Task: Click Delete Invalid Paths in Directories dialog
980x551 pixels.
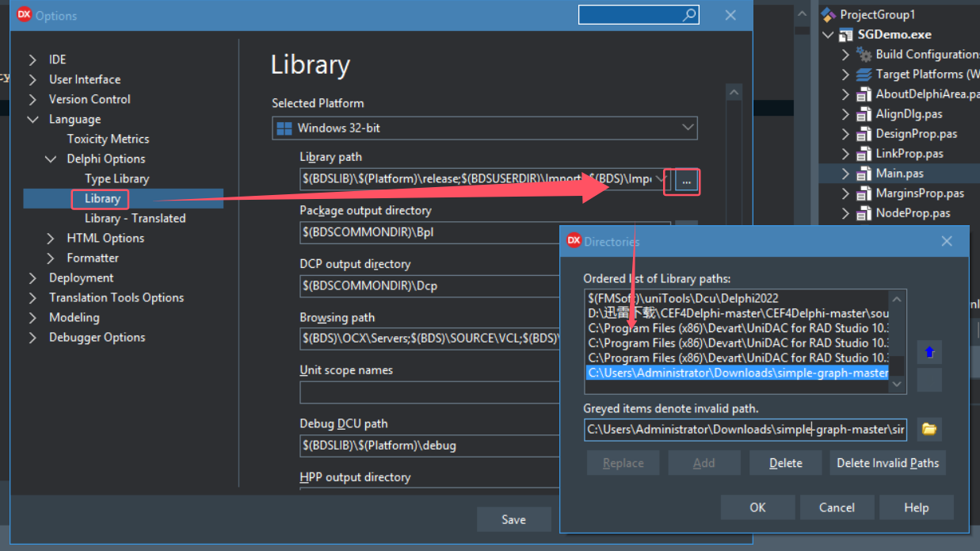Action: click(887, 462)
